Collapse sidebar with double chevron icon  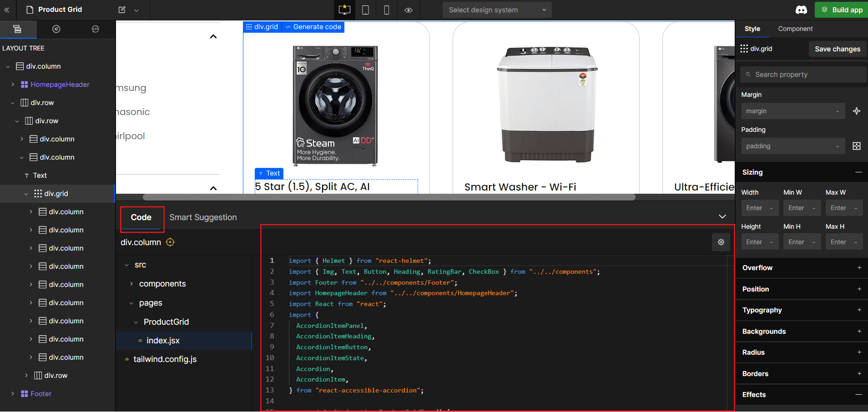coord(7,10)
